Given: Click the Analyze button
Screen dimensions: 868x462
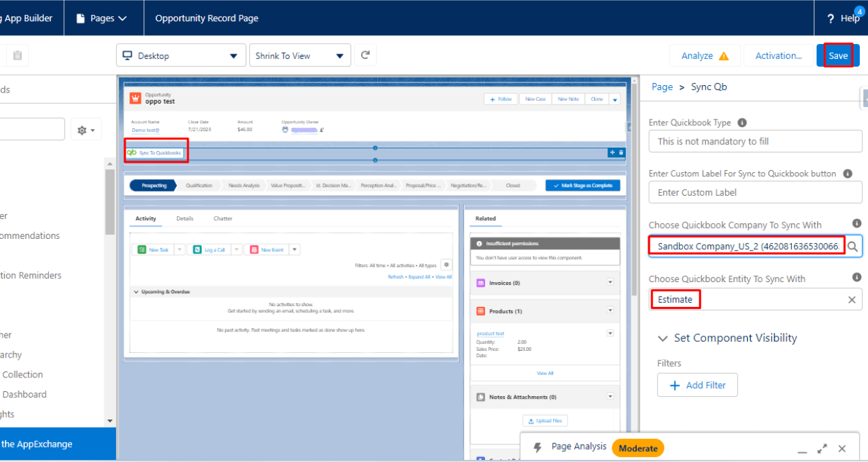Looking at the screenshot, I should pyautogui.click(x=705, y=56).
